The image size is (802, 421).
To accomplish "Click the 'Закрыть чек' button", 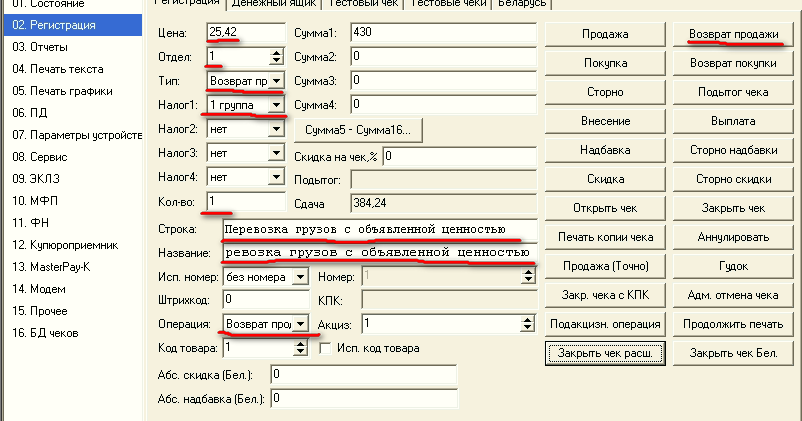I will point(733,208).
